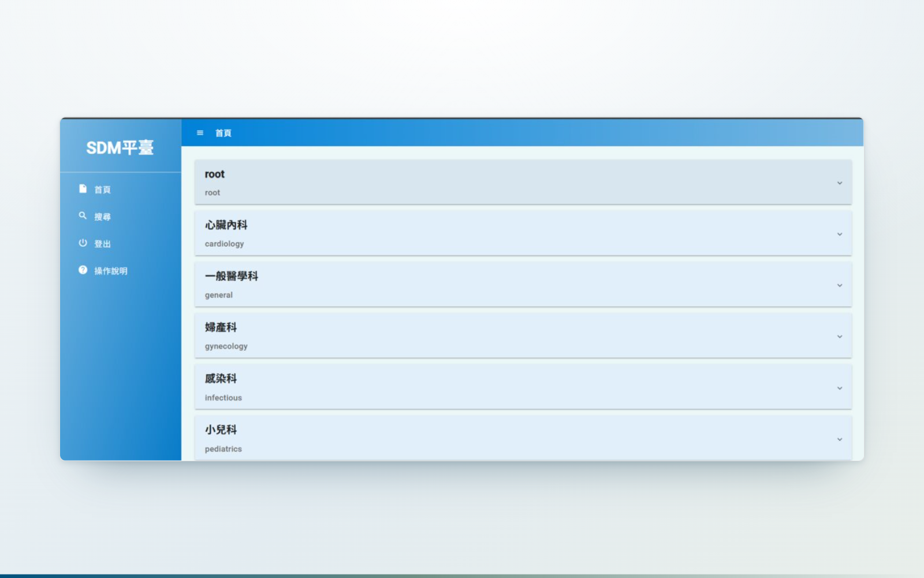Viewport: 924px width, 578px height.
Task: Click the logout power icon in sidebar
Action: [x=83, y=243]
